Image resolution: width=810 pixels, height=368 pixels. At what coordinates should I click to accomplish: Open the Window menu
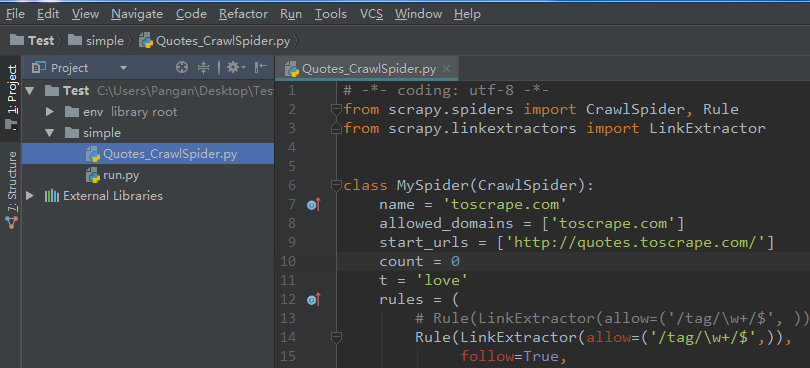coord(418,14)
